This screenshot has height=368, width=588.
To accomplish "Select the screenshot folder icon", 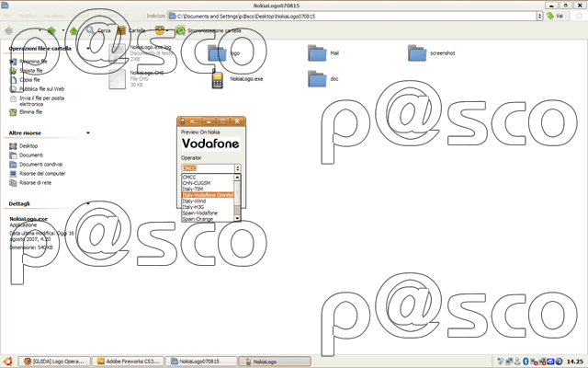I will pyautogui.click(x=417, y=53).
